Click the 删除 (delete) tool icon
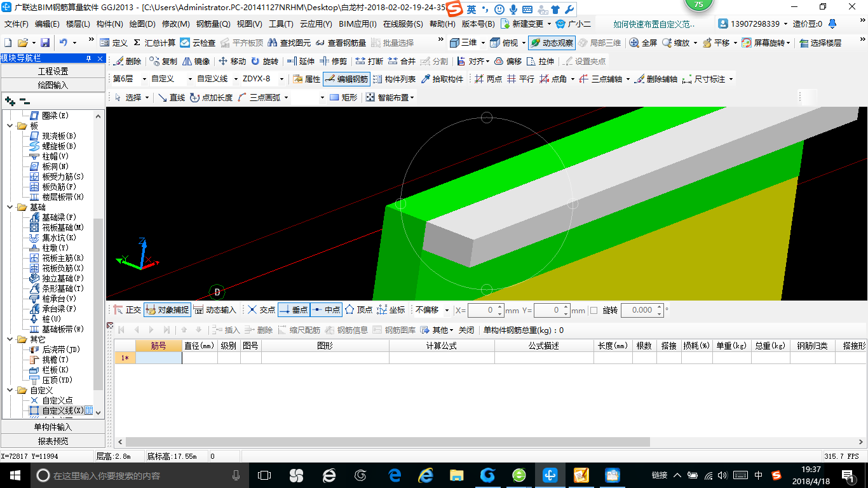Image resolution: width=868 pixels, height=488 pixels. pos(127,62)
